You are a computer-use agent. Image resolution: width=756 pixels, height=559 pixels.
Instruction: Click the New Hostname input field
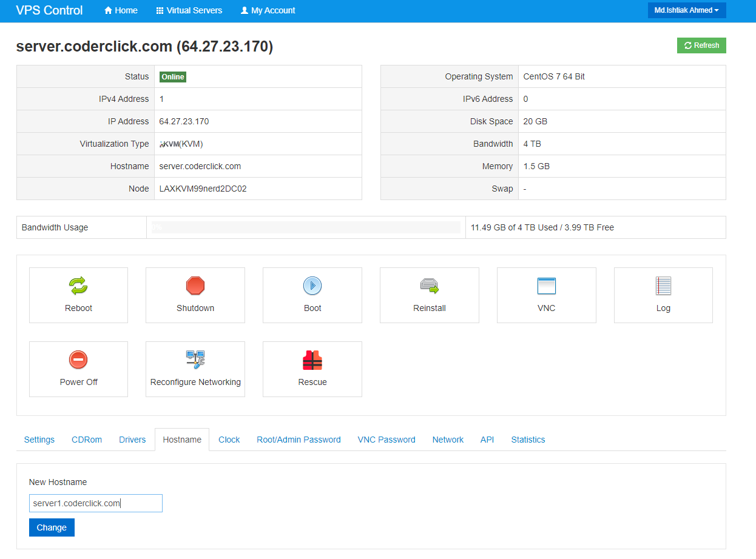click(96, 503)
